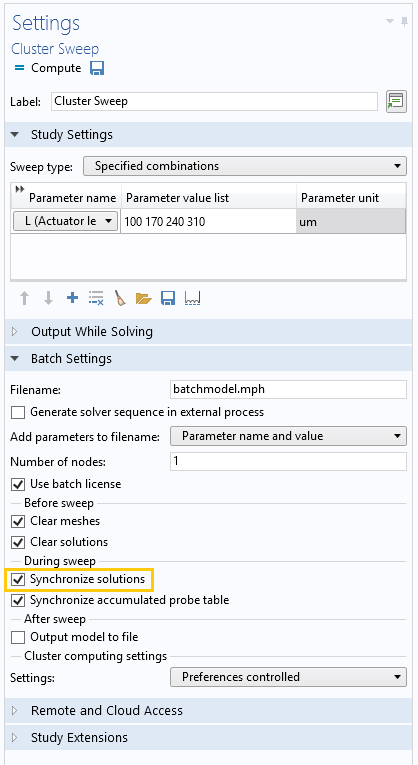
Task: Click the Range ruler icon in the table toolbar
Action: pos(193,298)
